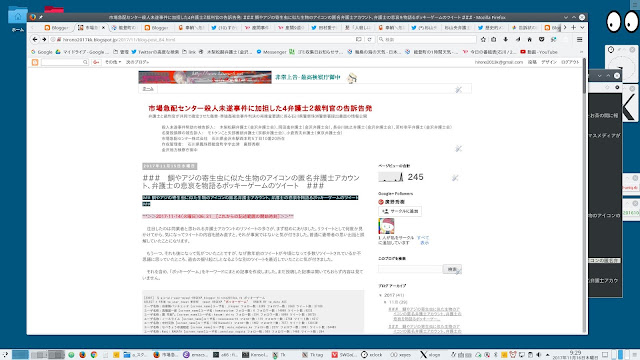Open the 動画 - YouTube bookmark
640x360 pixels.
(539, 52)
